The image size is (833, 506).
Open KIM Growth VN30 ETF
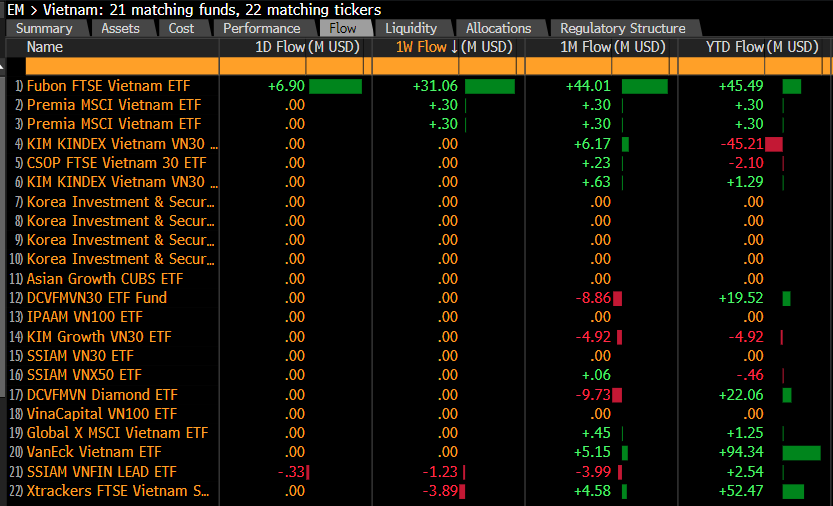tap(99, 336)
